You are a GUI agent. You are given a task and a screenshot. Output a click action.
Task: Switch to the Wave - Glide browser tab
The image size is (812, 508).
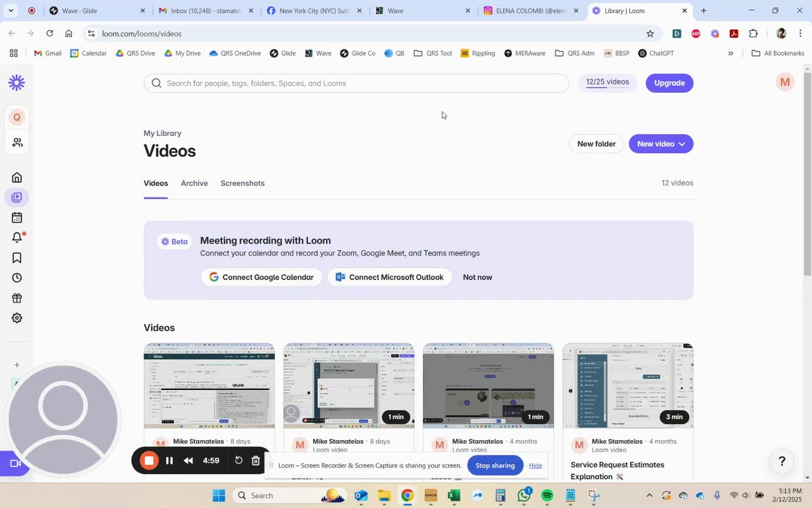click(97, 11)
